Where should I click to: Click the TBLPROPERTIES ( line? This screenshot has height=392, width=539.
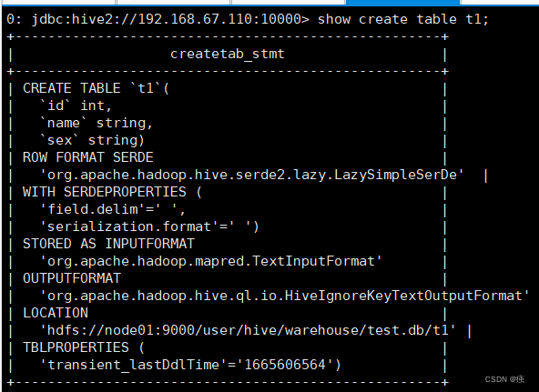pyautogui.click(x=84, y=347)
